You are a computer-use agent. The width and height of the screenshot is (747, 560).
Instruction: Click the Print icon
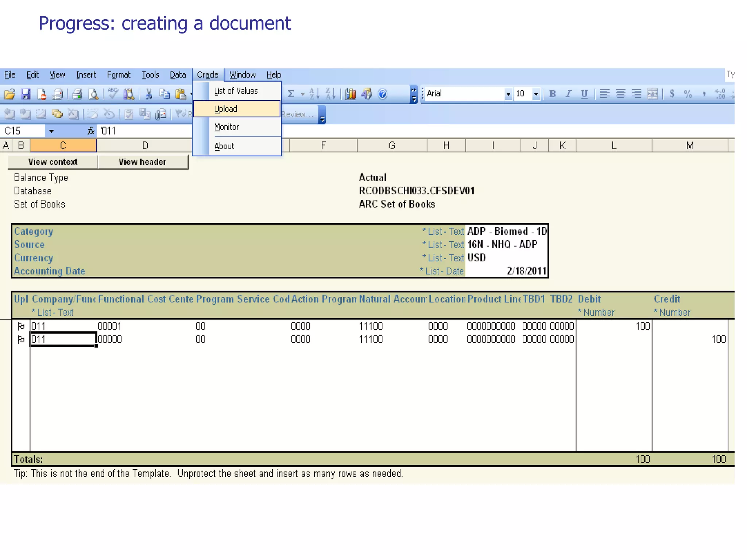(x=77, y=94)
